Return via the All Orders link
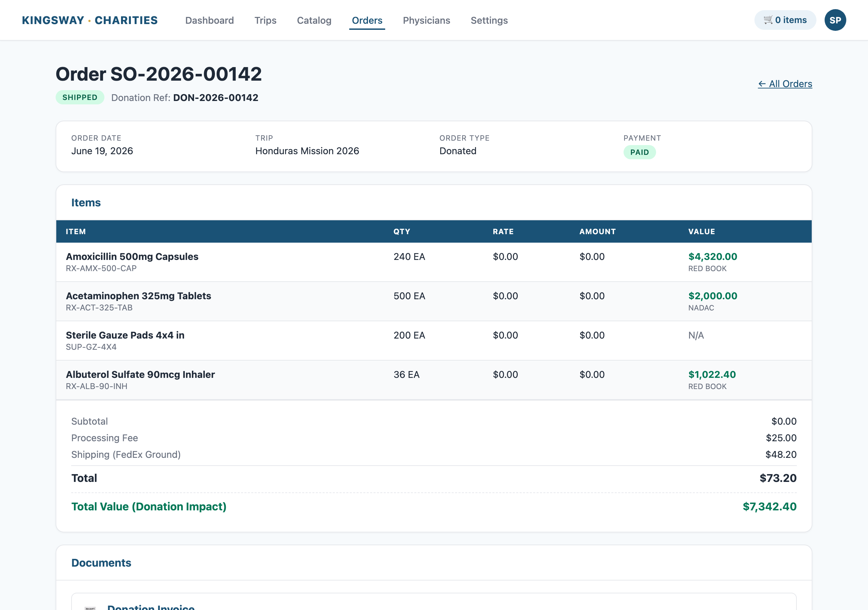Image resolution: width=868 pixels, height=610 pixels. pos(785,84)
